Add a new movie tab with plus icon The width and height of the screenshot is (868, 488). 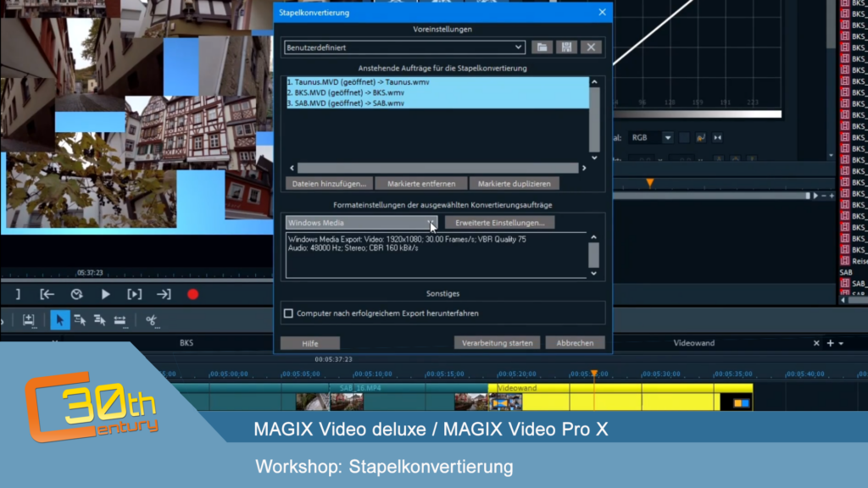[x=830, y=343]
